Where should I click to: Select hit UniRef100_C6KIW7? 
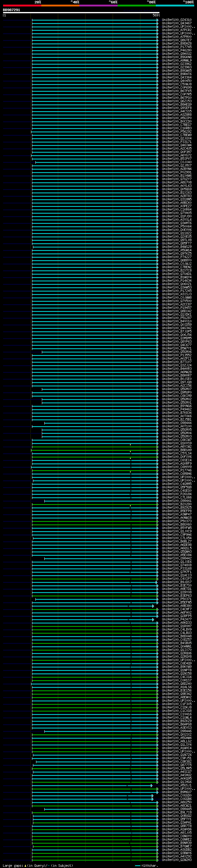pyautogui.click(x=177, y=440)
